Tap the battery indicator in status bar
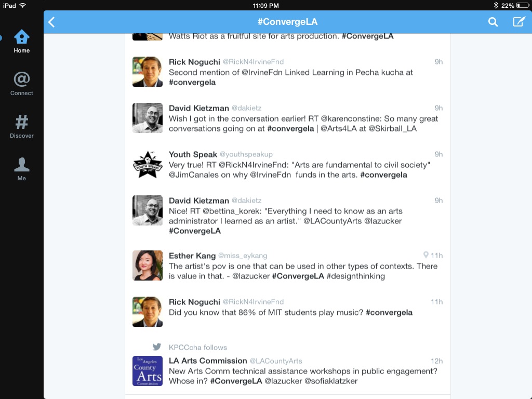 pyautogui.click(x=523, y=5)
